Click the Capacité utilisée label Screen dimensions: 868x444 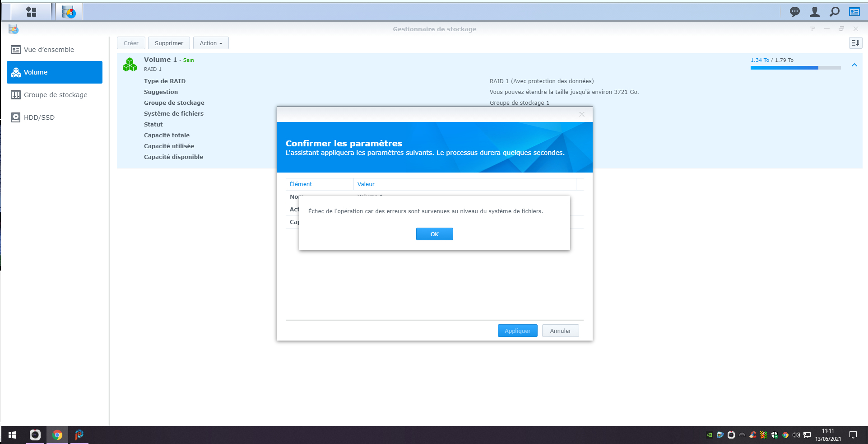click(x=169, y=146)
